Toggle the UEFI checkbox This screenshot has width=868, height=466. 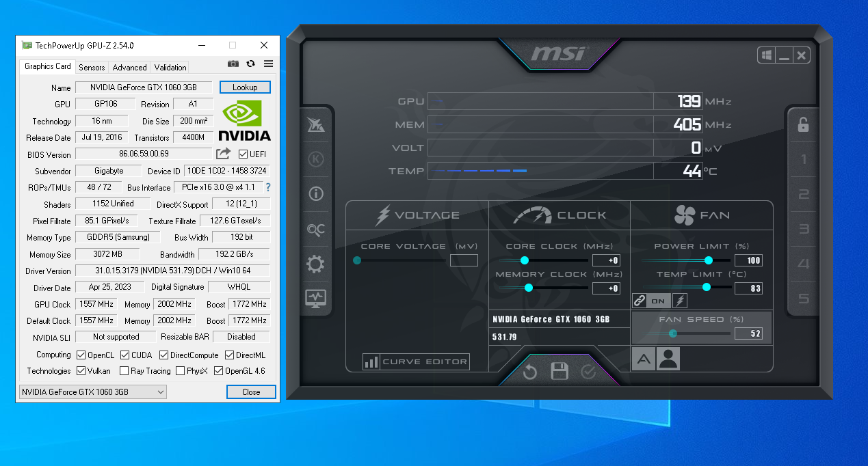244,154
